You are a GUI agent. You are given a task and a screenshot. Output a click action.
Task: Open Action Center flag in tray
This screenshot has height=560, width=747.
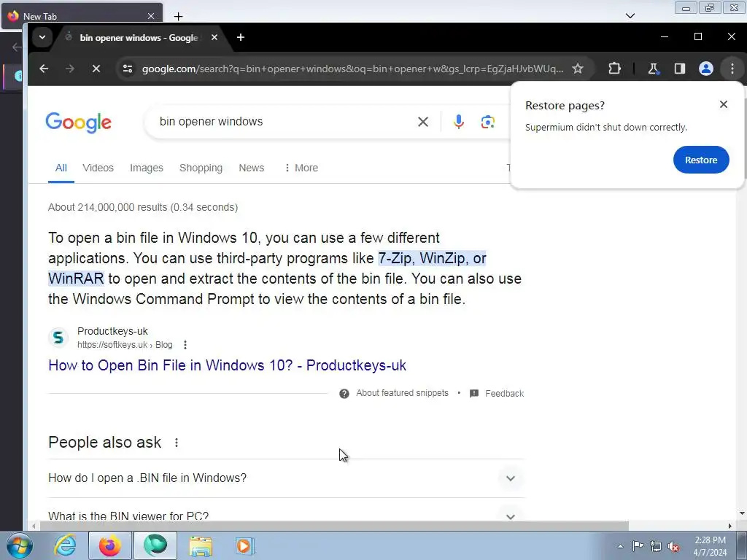click(x=638, y=546)
